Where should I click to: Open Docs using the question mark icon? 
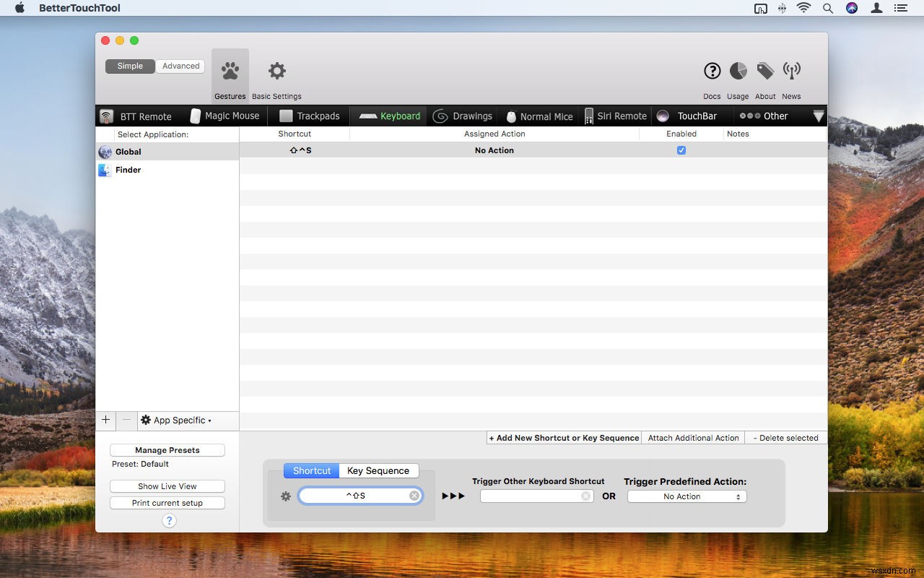tap(711, 71)
